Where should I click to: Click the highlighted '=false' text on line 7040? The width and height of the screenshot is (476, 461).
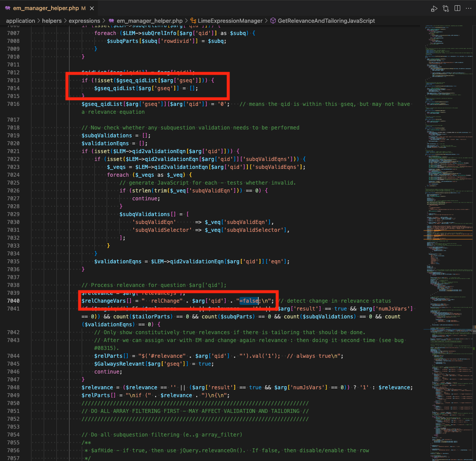249,301
